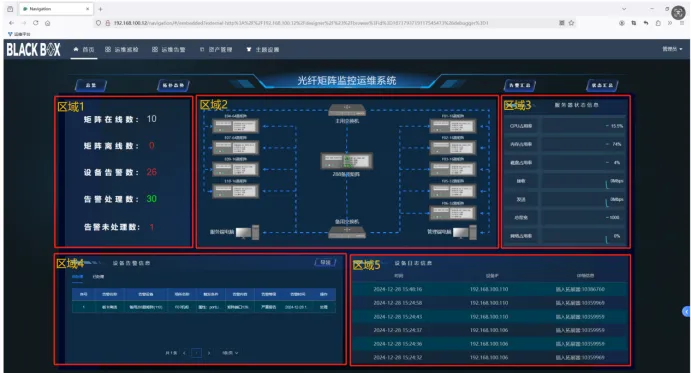Open the 运维巡检 menu item
This screenshot has width=691, height=374.
click(x=122, y=50)
